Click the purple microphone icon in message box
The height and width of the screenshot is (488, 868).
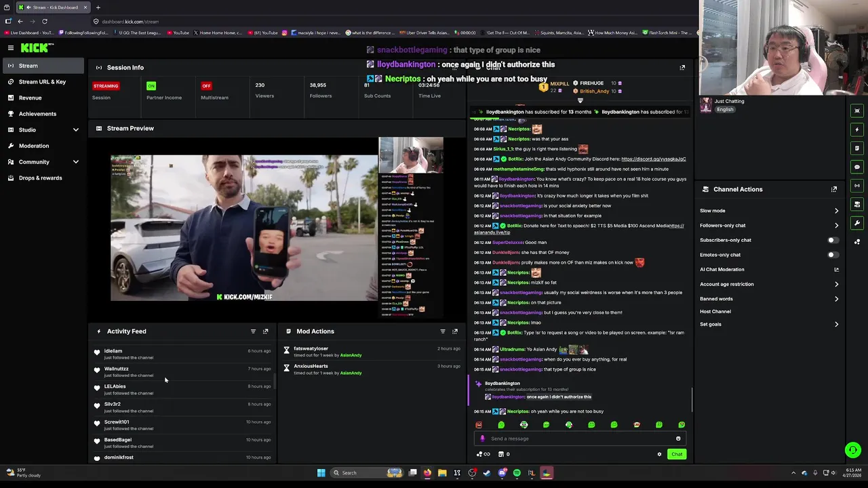[482, 439]
